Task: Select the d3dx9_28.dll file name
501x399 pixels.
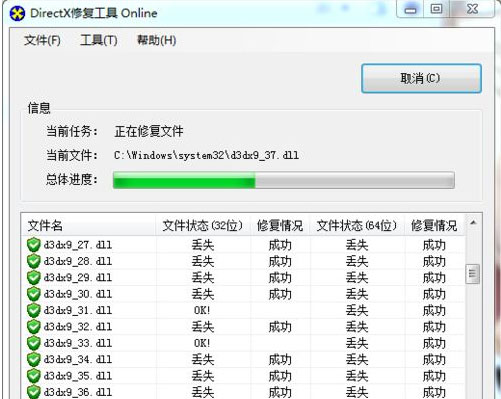Action: pos(78,261)
